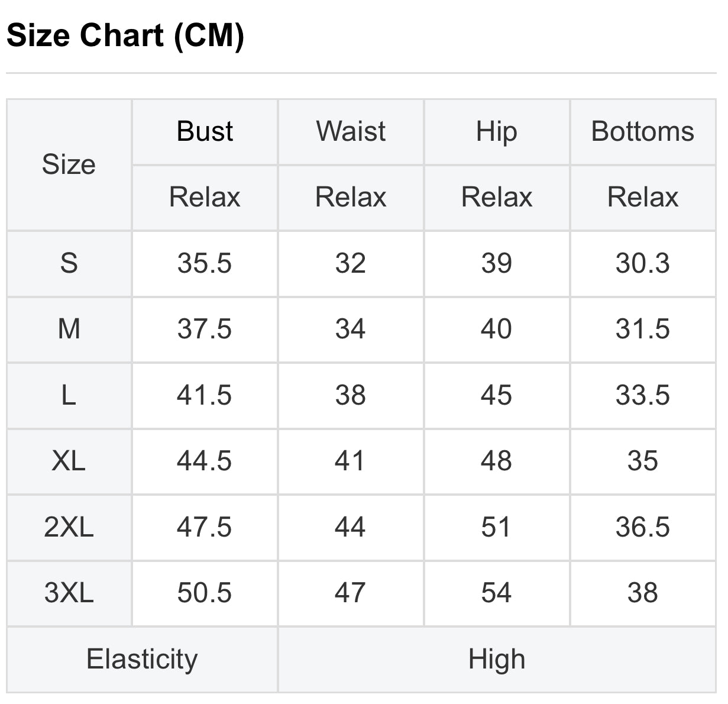
Task: Select the M size row label
Action: (69, 329)
